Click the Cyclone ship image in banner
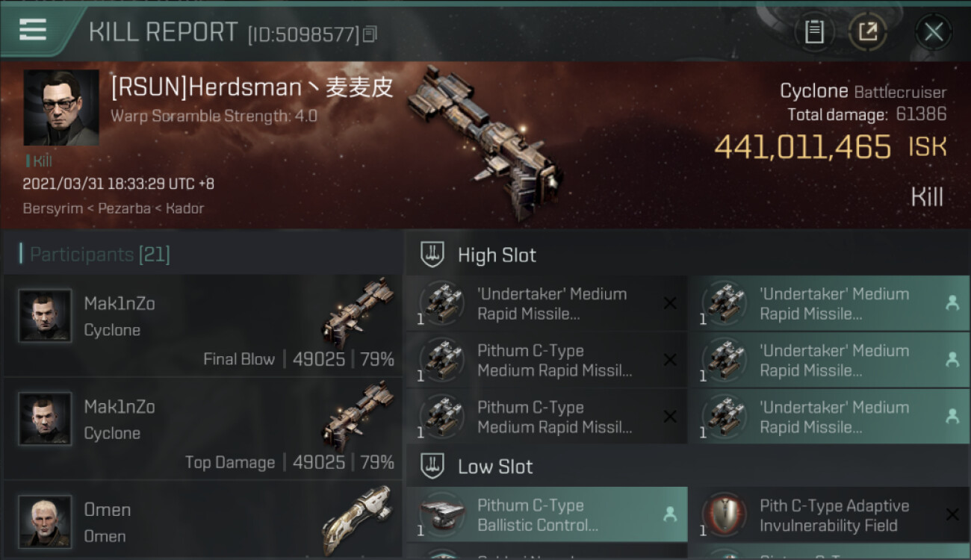Screen dimensions: 971x560 (484, 142)
